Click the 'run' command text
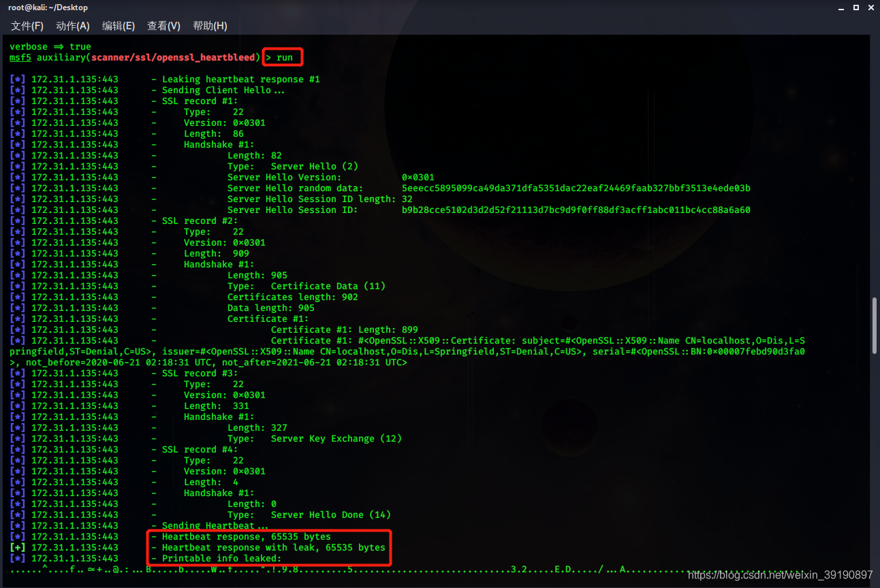The width and height of the screenshot is (880, 588). pyautogui.click(x=285, y=58)
